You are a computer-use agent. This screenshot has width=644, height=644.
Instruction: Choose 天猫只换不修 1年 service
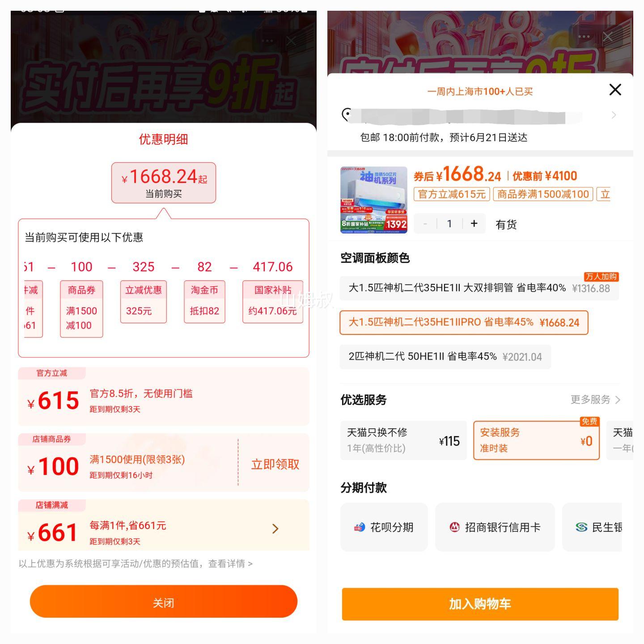click(x=403, y=441)
